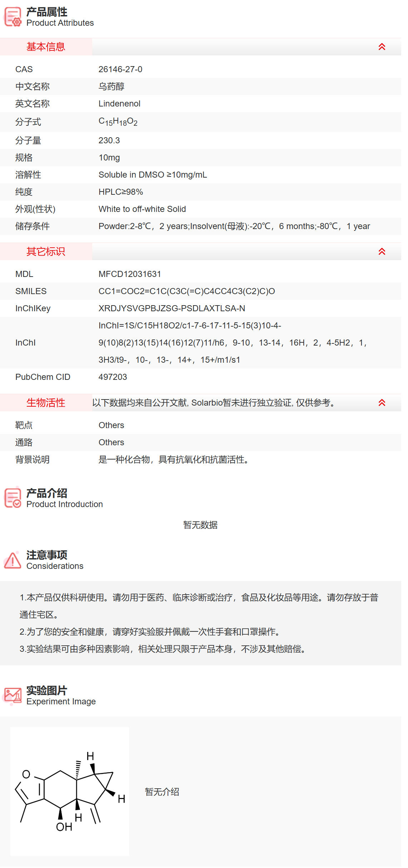Click the English name Lindenenol
This screenshot has height=868, width=408.
pyautogui.click(x=119, y=104)
